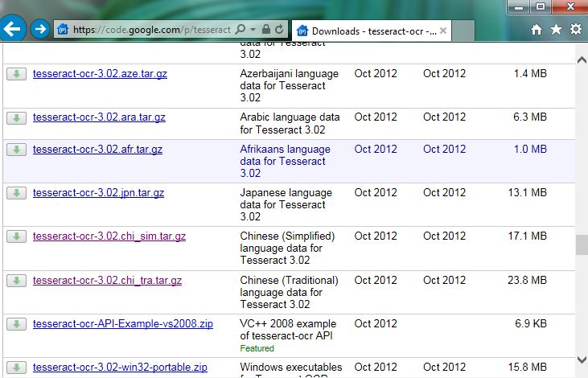Download icon for tesseract-ocr-3.02.chi_sim.tar.gz
This screenshot has height=378, width=588.
(x=17, y=236)
